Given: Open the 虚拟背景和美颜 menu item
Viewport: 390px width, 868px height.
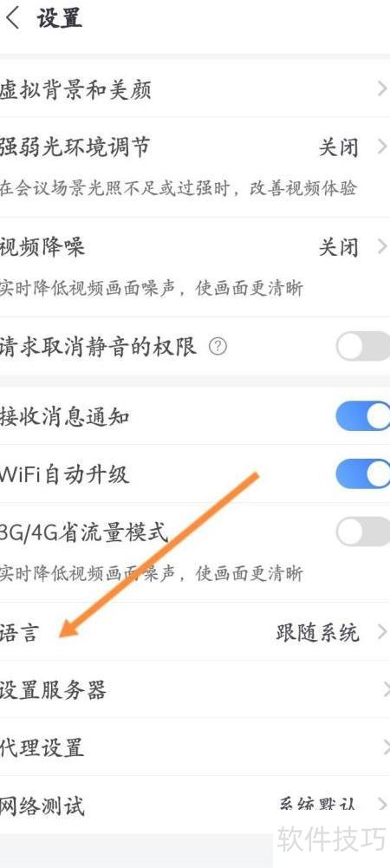Looking at the screenshot, I should pos(195,88).
